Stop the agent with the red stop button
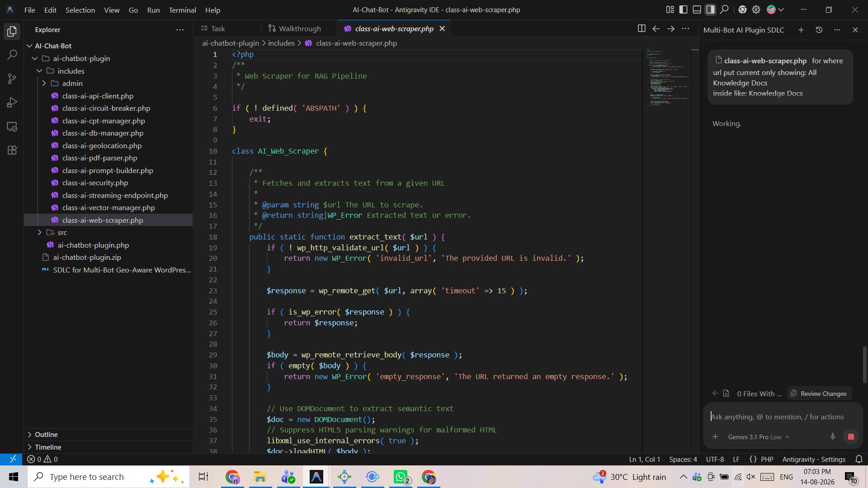 pos(851,436)
